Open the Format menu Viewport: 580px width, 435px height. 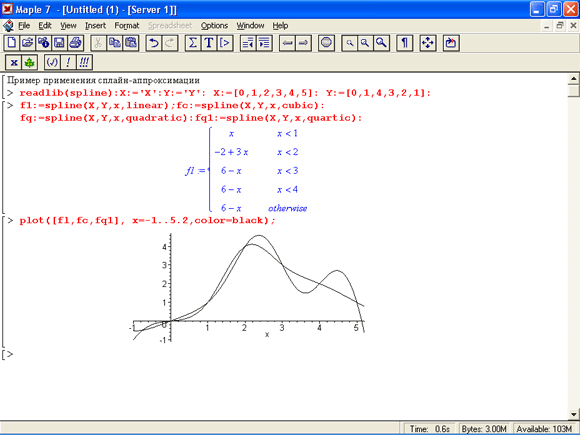[x=127, y=26]
